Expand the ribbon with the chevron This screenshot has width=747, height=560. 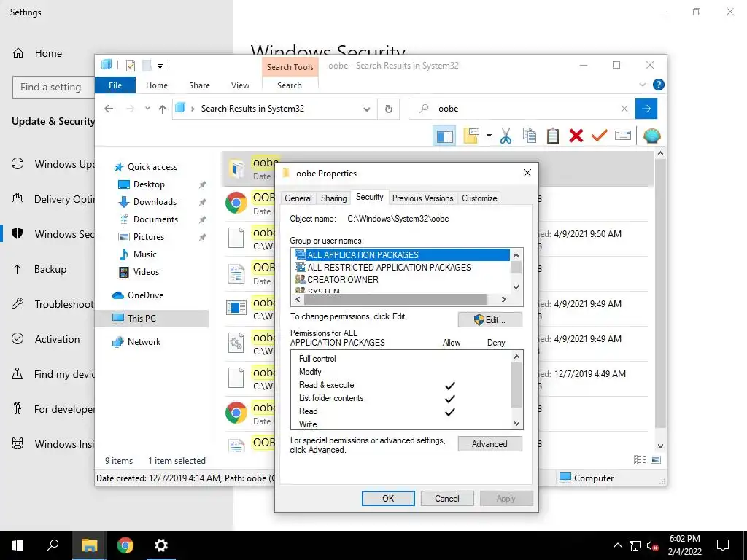[642, 85]
